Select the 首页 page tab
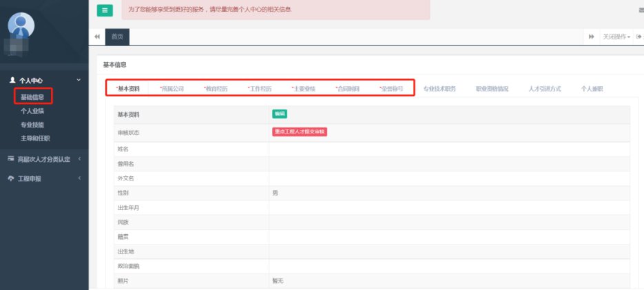644x290 pixels. (118, 37)
